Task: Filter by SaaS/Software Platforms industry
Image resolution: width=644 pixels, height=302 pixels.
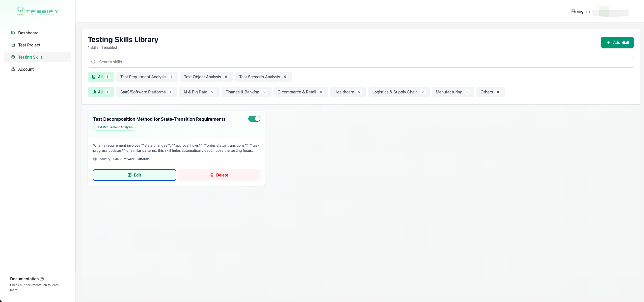Action: click(146, 92)
